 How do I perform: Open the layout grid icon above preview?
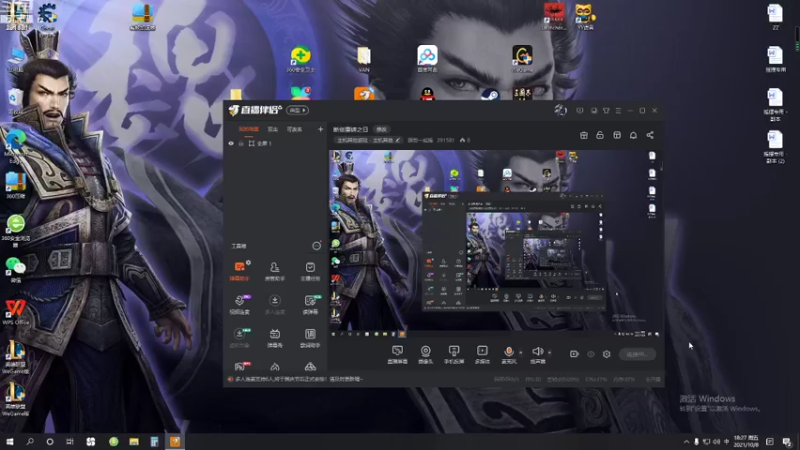pyautogui.click(x=617, y=135)
